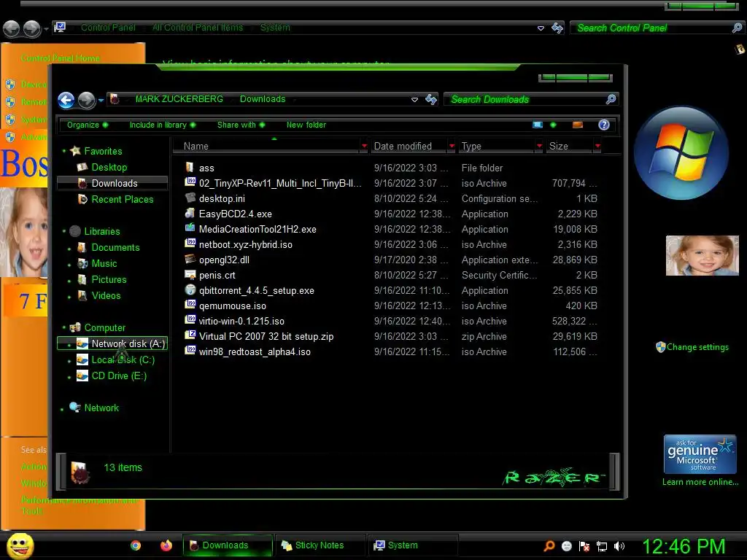
Task: Select win98_redtoast_alpha4.iso file name
Action: point(255,352)
